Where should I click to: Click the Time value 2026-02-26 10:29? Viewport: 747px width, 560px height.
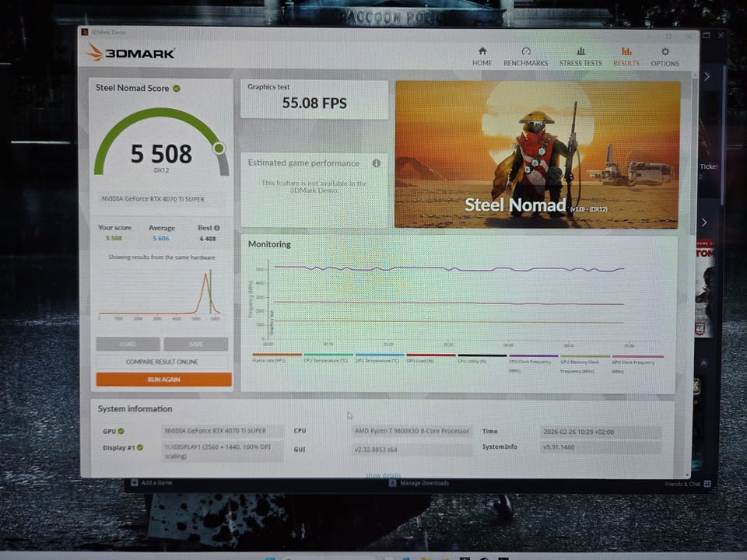point(600,432)
